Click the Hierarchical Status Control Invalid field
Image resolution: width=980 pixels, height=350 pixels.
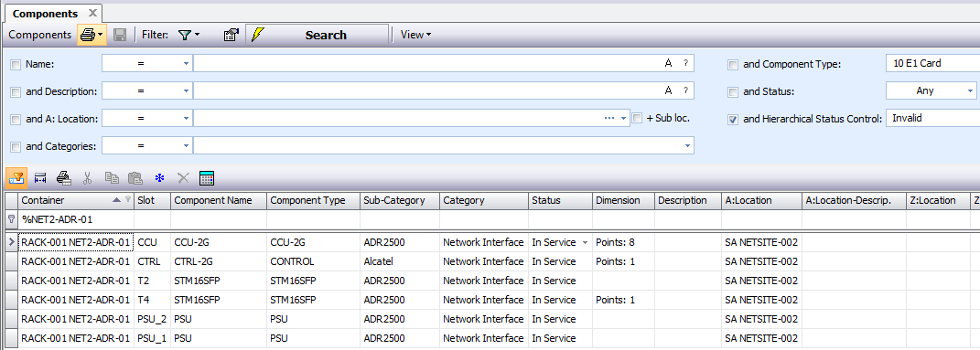[932, 117]
